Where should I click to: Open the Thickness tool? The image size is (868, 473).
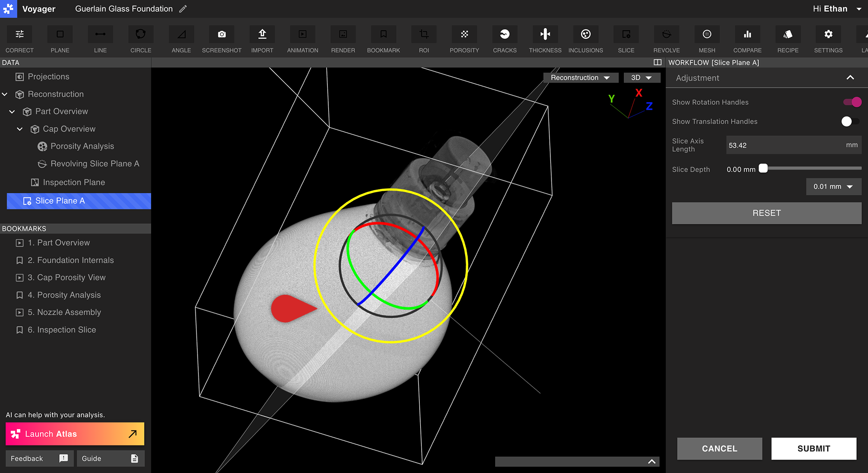coord(545,40)
